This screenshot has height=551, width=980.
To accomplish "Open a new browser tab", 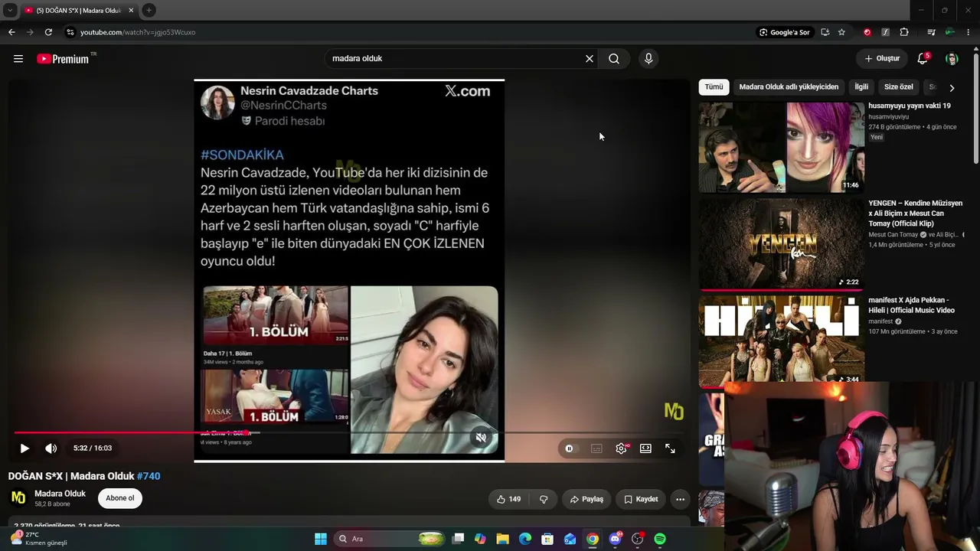I will pos(149,10).
